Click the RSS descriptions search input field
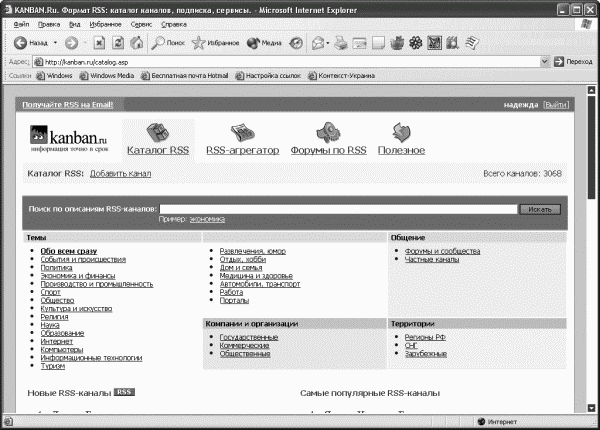Image resolution: width=600 pixels, height=430 pixels. [x=338, y=209]
